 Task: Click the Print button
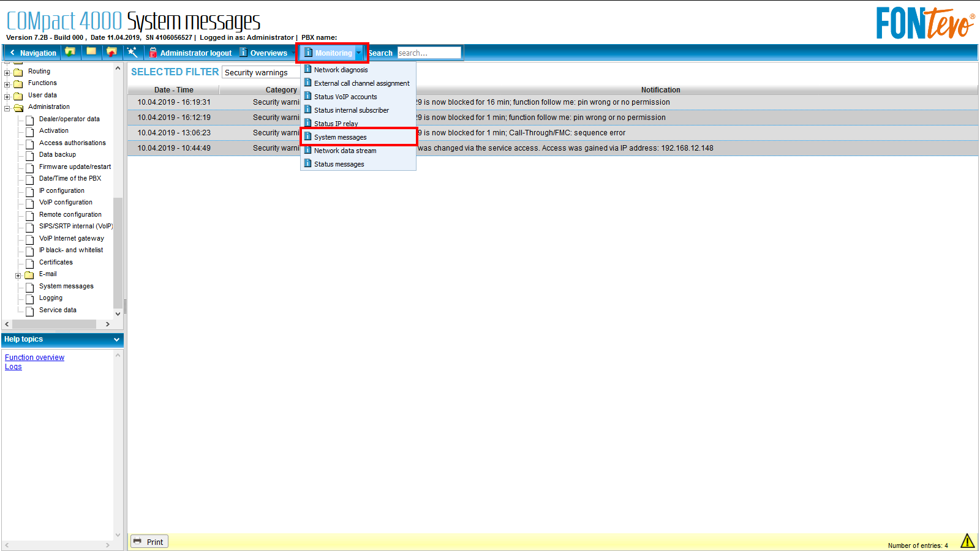[149, 542]
